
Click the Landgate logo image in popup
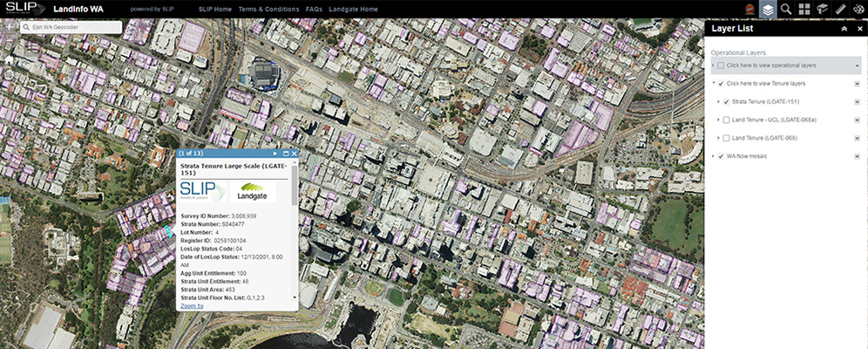click(x=253, y=192)
